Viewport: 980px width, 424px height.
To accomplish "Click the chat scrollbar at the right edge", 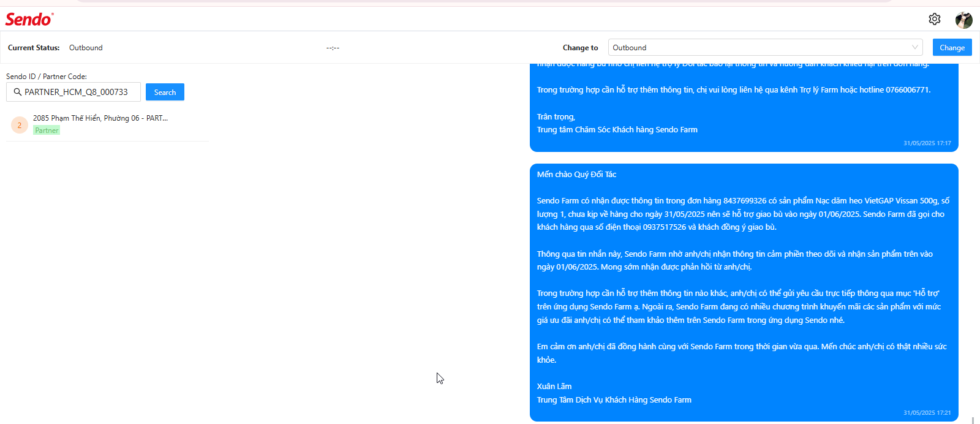I will tap(973, 420).
